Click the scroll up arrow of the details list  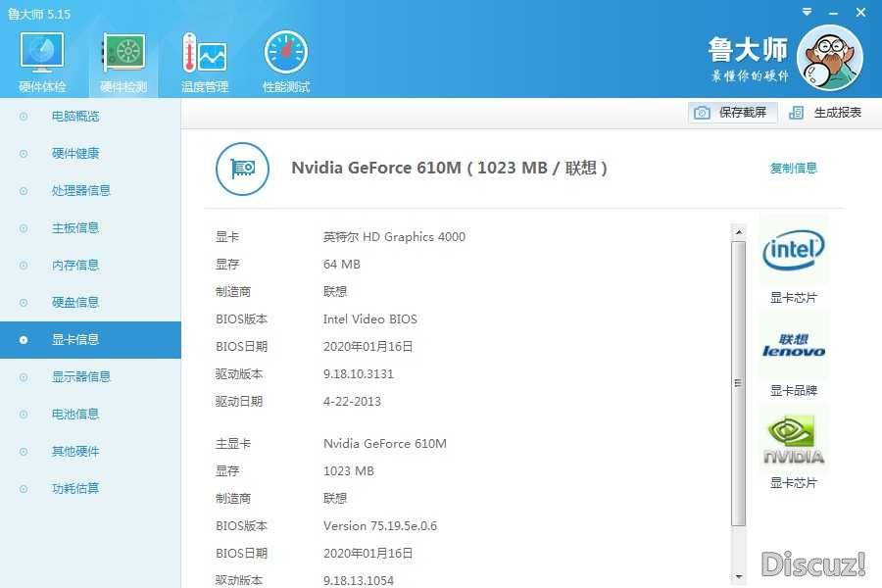(739, 232)
